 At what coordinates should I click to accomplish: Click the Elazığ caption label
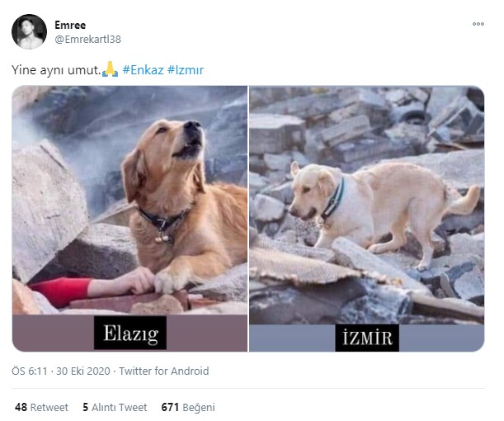[x=130, y=333]
